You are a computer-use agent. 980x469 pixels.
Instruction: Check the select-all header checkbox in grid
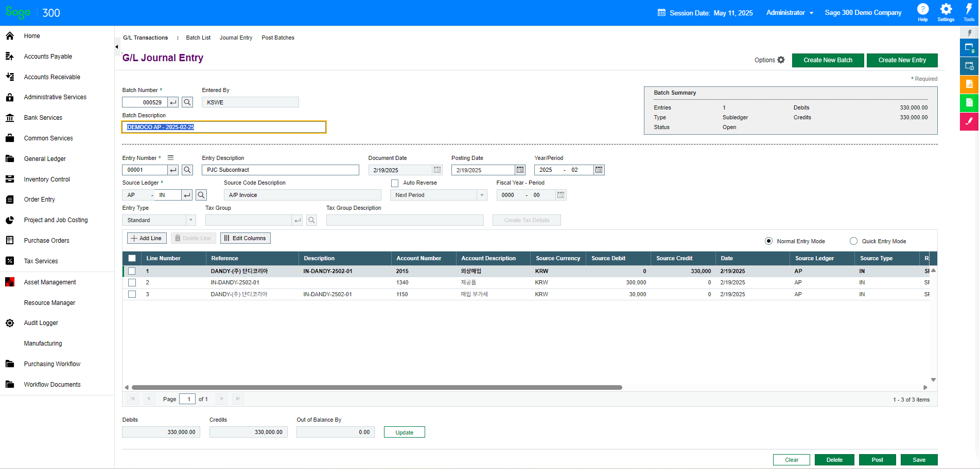(132, 258)
